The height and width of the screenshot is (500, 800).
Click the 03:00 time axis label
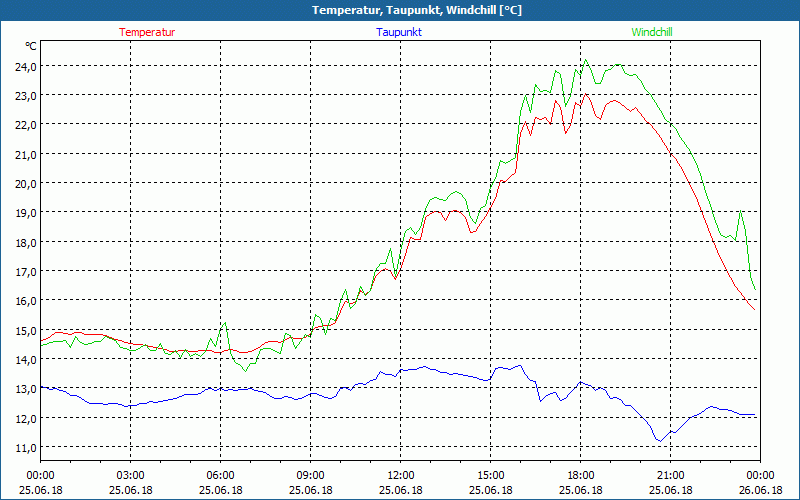[x=131, y=476]
